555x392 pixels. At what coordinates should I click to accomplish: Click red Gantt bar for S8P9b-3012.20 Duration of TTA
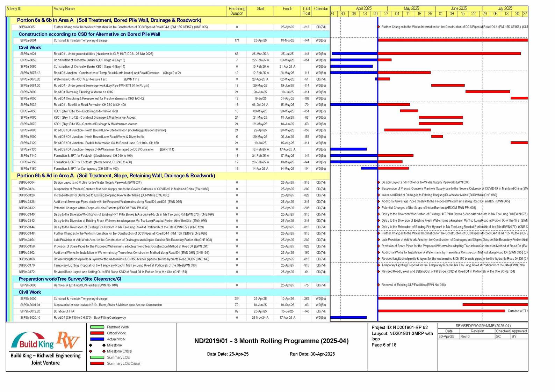442,311
